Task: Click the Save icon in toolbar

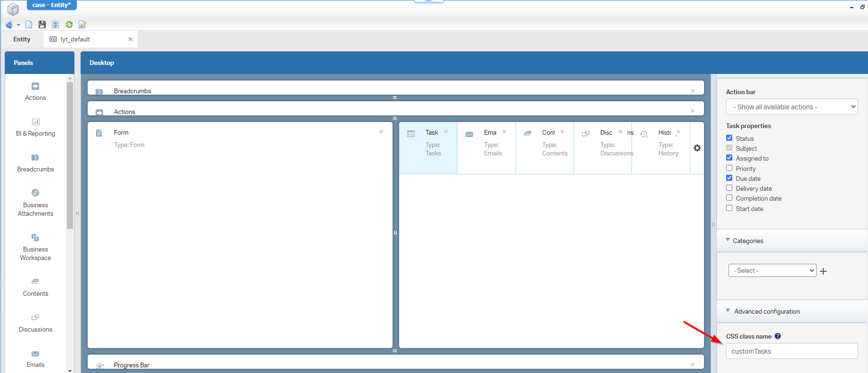Action: [x=42, y=24]
